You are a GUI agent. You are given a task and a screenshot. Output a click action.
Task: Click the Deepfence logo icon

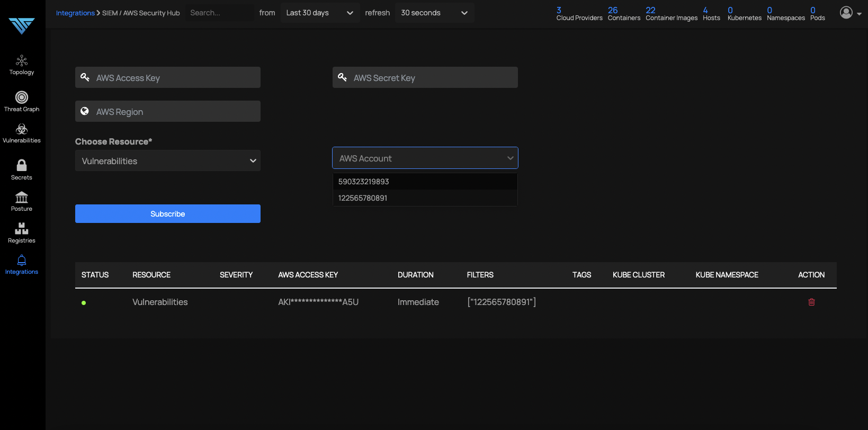pyautogui.click(x=22, y=25)
